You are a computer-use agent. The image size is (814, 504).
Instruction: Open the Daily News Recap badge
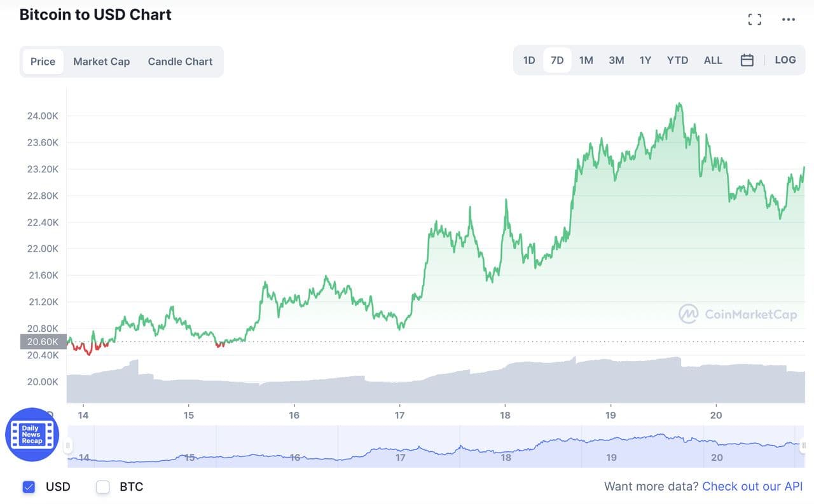pos(32,435)
